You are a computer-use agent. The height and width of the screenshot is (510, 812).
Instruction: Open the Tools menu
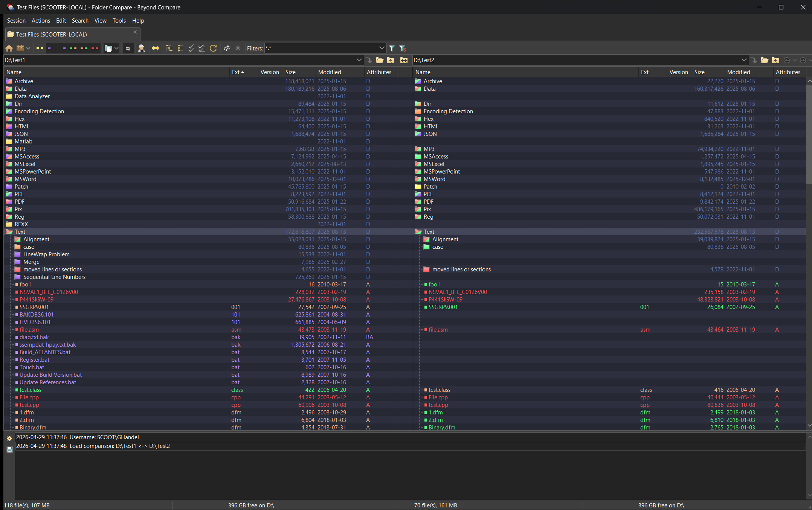point(119,21)
